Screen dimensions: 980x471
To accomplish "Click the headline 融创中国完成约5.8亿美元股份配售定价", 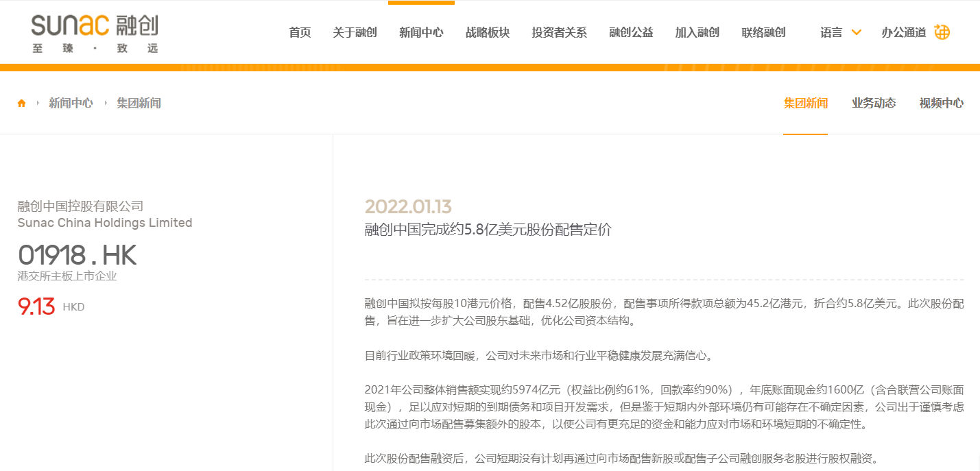I will point(488,230).
